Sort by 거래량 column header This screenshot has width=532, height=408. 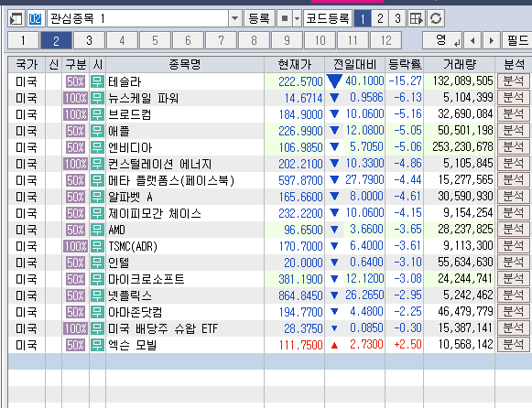tap(460, 64)
